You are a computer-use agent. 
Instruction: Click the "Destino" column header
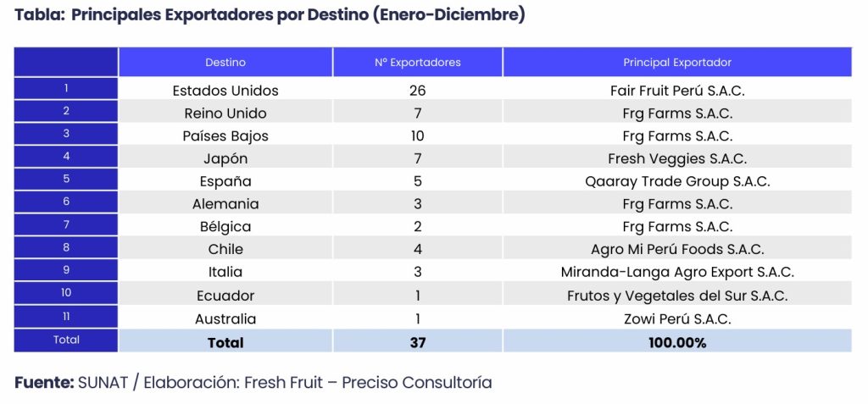click(x=225, y=63)
